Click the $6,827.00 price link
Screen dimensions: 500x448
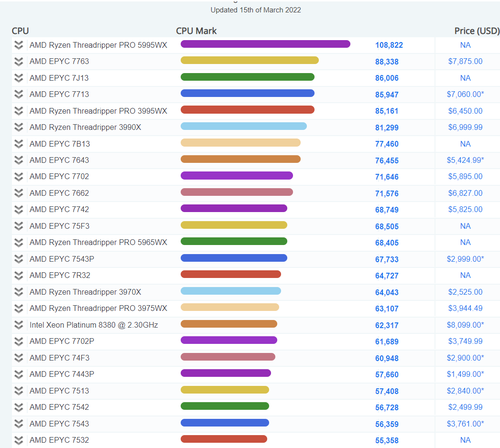(x=465, y=193)
